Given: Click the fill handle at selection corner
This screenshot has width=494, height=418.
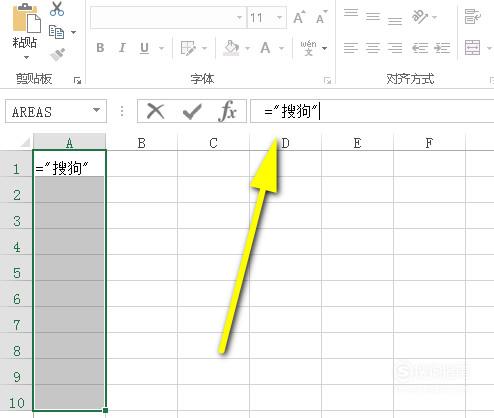Looking at the screenshot, I should 105,410.
